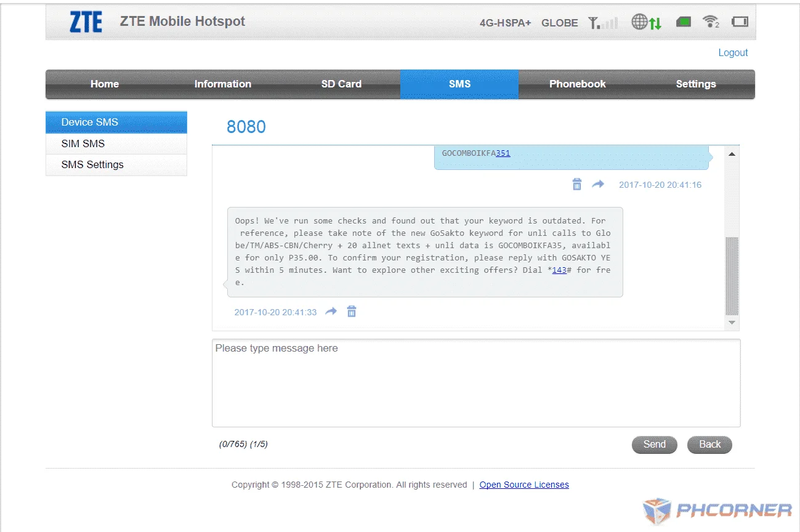800x532 pixels.
Task: Click the conversation scrollbar thumb
Action: 732,276
